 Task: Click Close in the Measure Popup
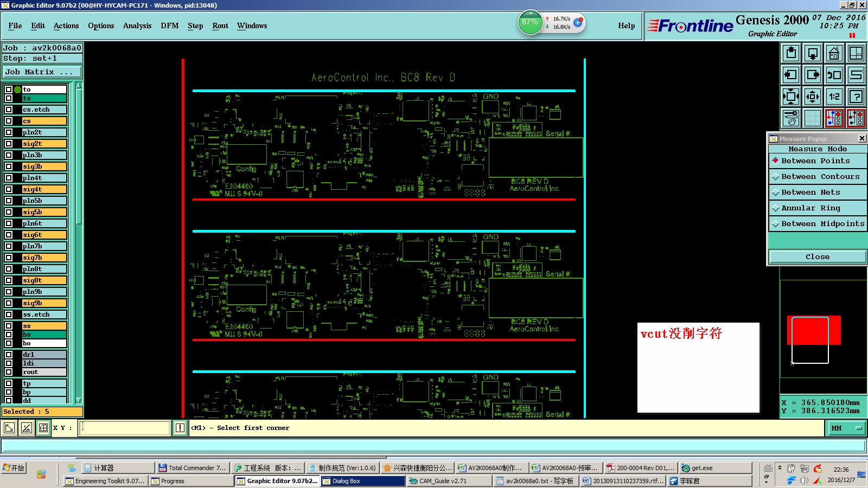pos(818,257)
